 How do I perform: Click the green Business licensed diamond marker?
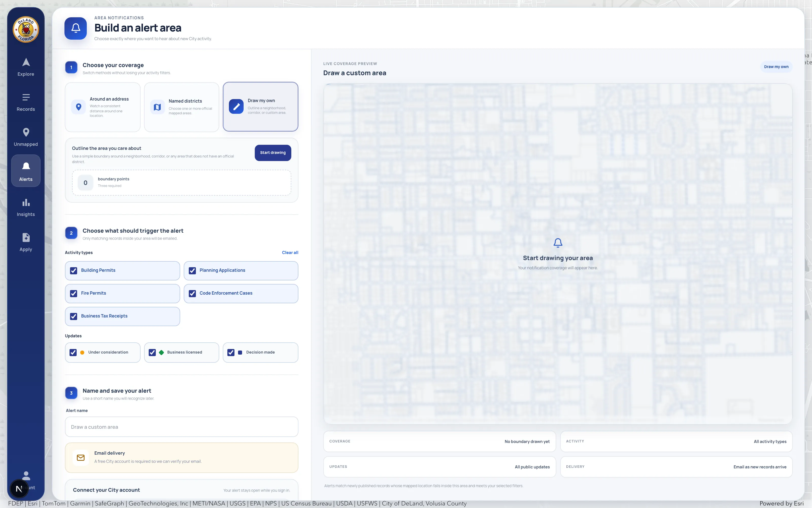[x=161, y=353]
